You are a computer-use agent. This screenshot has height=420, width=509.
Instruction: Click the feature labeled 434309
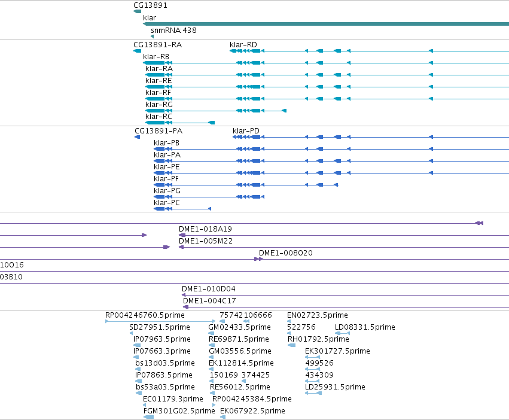[x=319, y=376]
